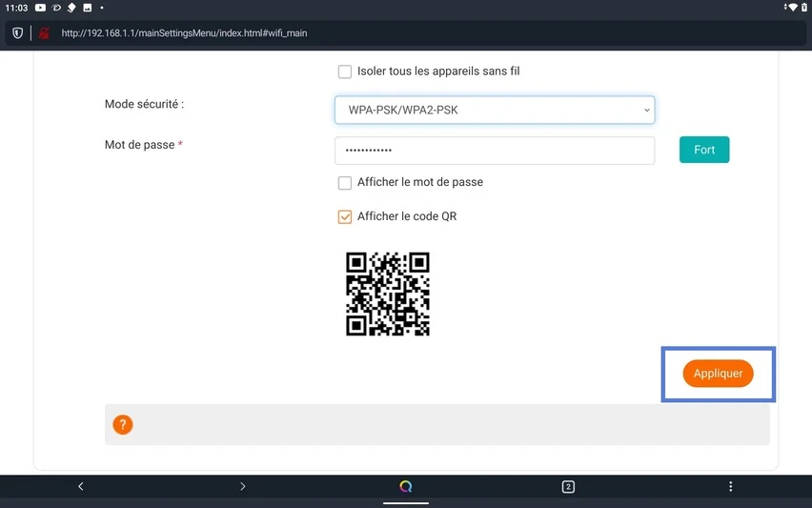The width and height of the screenshot is (812, 508).
Task: Tap the shield tracking protection icon
Action: coord(17,33)
